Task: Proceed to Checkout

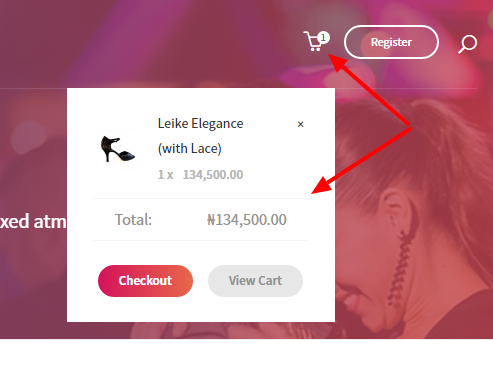Action: click(x=145, y=281)
